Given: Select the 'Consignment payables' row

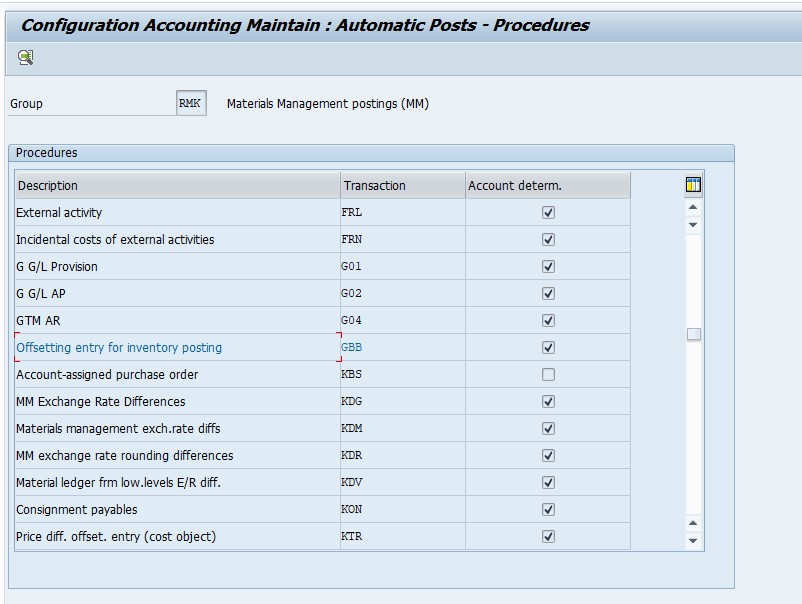Looking at the screenshot, I should 177,510.
